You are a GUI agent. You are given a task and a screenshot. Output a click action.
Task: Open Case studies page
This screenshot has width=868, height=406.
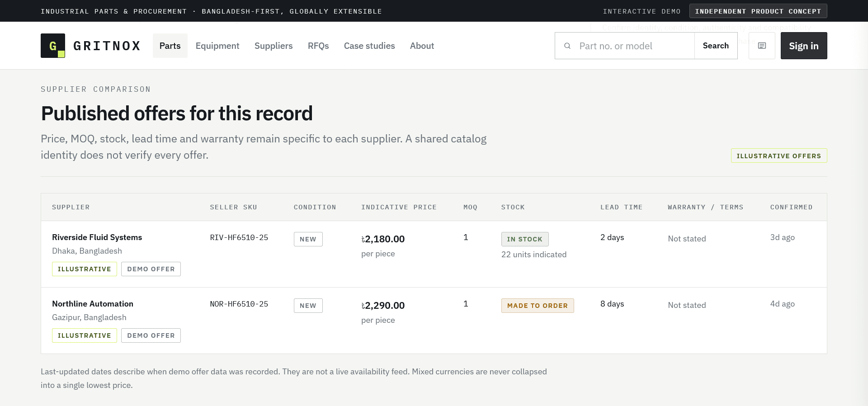coord(369,46)
